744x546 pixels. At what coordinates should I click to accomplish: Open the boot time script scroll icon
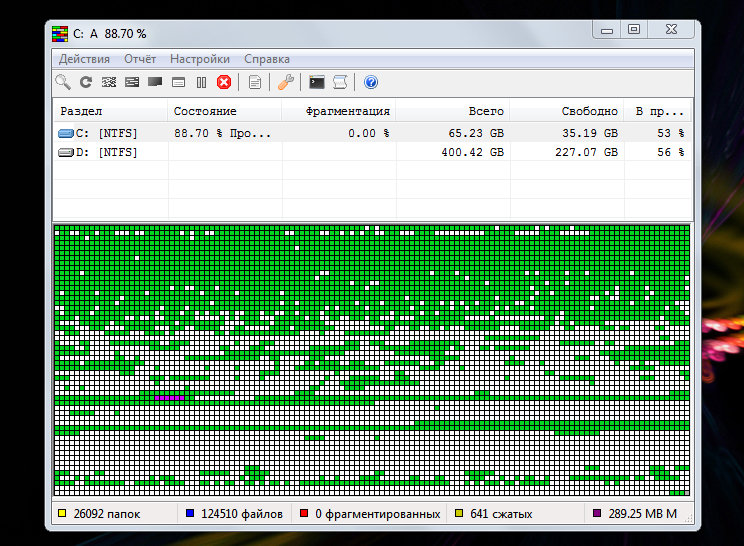(x=340, y=82)
